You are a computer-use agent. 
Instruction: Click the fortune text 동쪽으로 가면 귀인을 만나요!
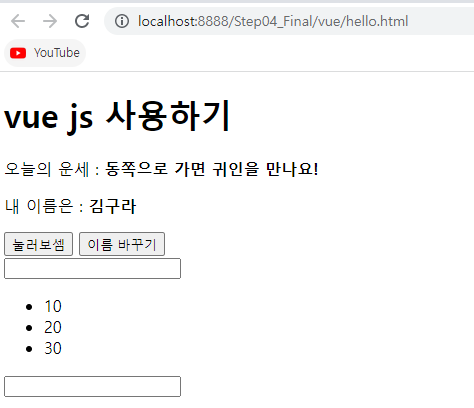pos(212,169)
